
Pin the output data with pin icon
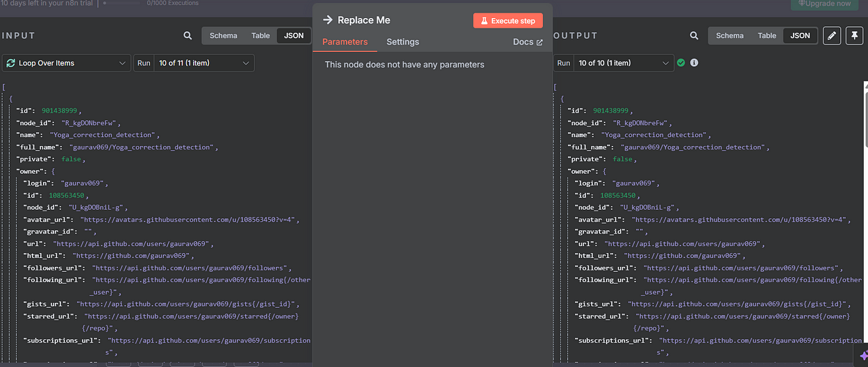(854, 35)
